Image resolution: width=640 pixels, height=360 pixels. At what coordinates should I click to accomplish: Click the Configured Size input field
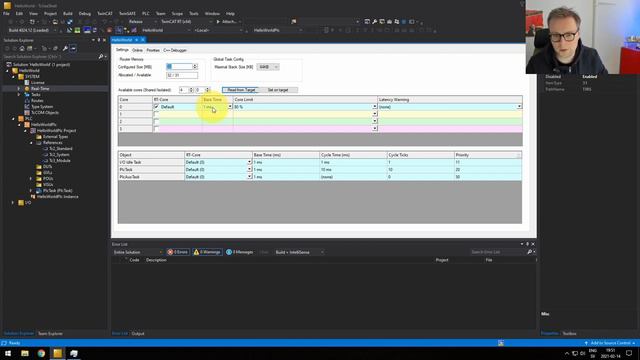[x=179, y=67]
